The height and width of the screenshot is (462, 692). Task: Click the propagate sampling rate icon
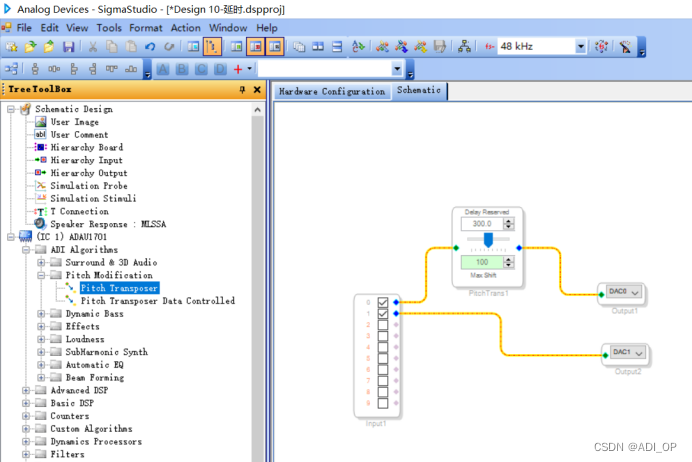tap(601, 46)
